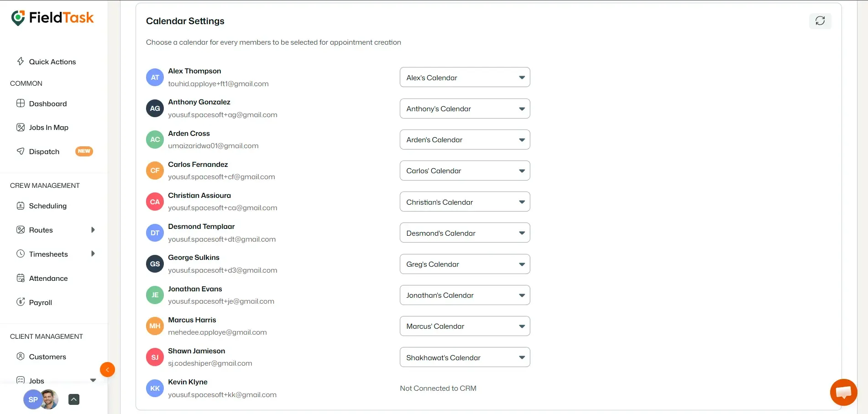
Task: Expand the Timesheets submenu arrow
Action: tap(93, 254)
